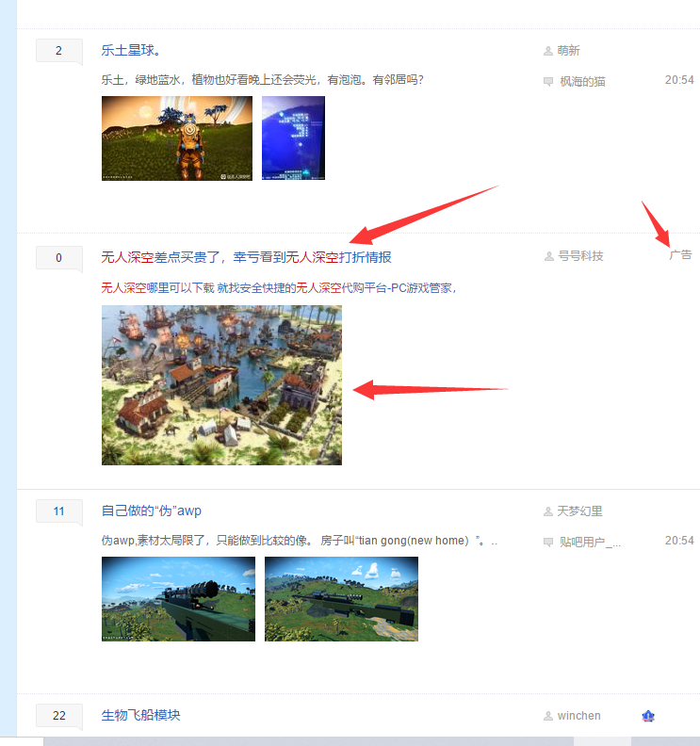This screenshot has height=746, width=700.
Task: Visit author winchen's profile
Action: click(x=578, y=716)
